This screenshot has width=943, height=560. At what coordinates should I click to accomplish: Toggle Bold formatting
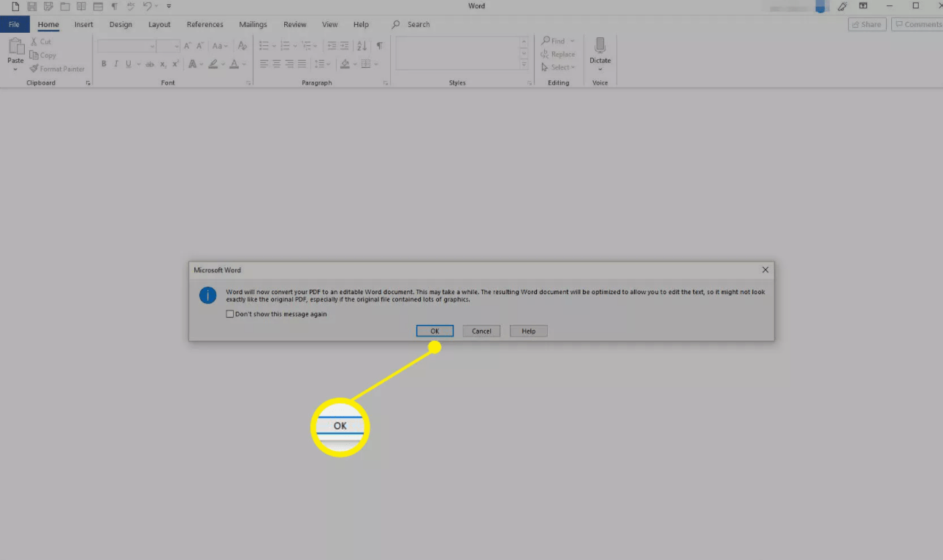pyautogui.click(x=104, y=64)
